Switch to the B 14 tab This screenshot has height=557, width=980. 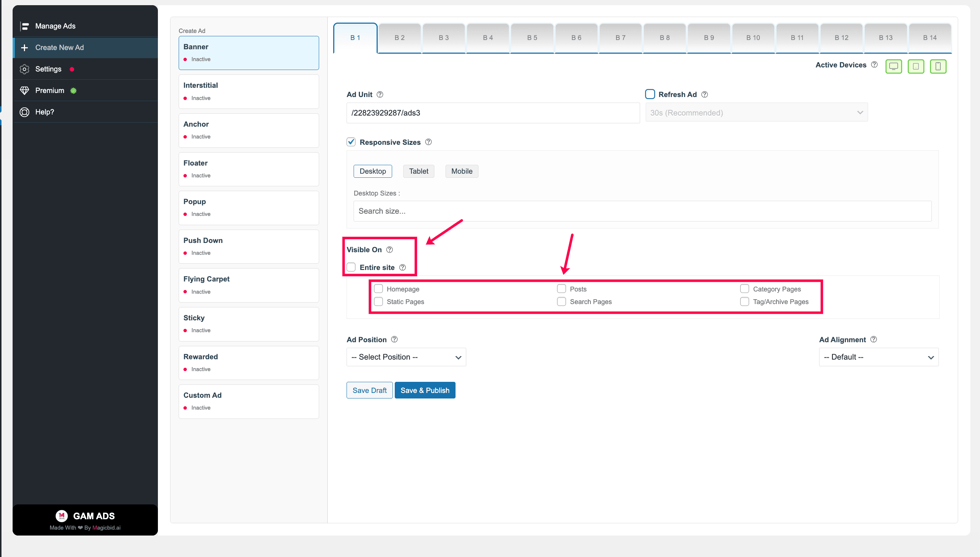(x=930, y=37)
